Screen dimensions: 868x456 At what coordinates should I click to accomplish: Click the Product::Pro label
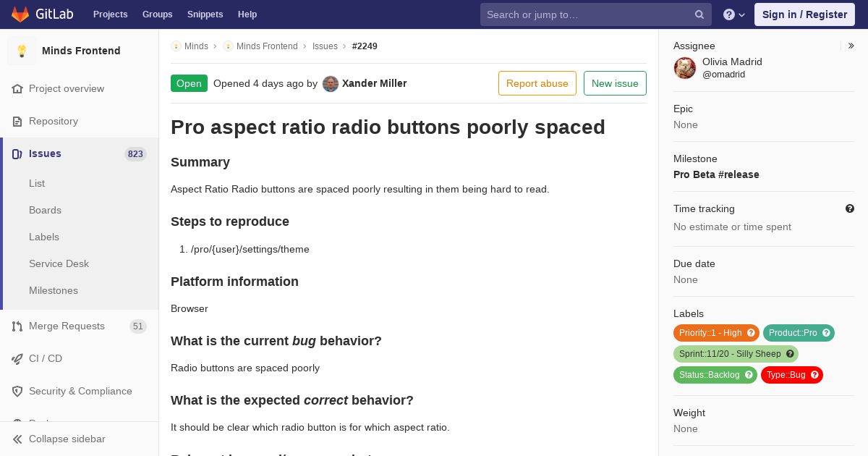[799, 333]
